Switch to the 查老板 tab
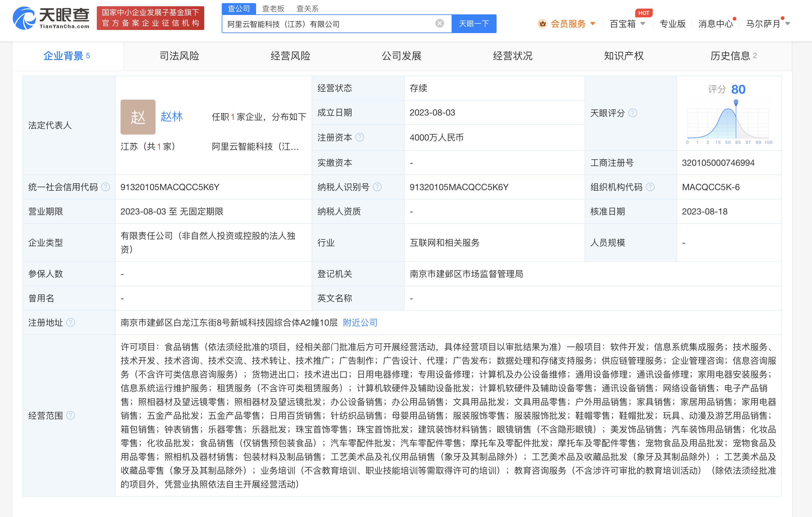Screen dimensions: 812x517 [274, 8]
